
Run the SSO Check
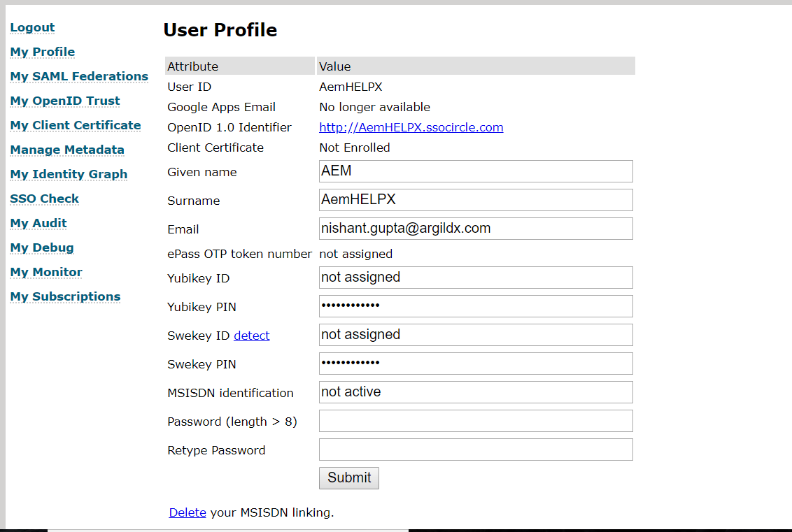45,199
